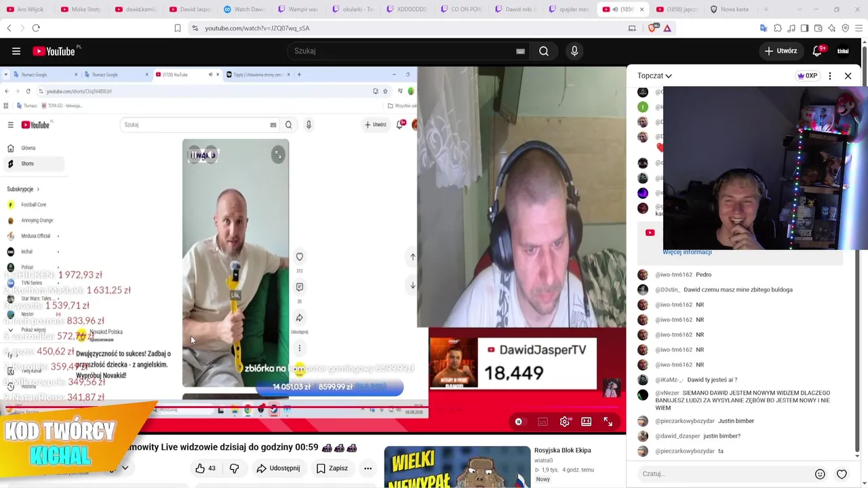The width and height of the screenshot is (868, 488).
Task: Switch to the Miska Shoty tab
Action: 81,9
